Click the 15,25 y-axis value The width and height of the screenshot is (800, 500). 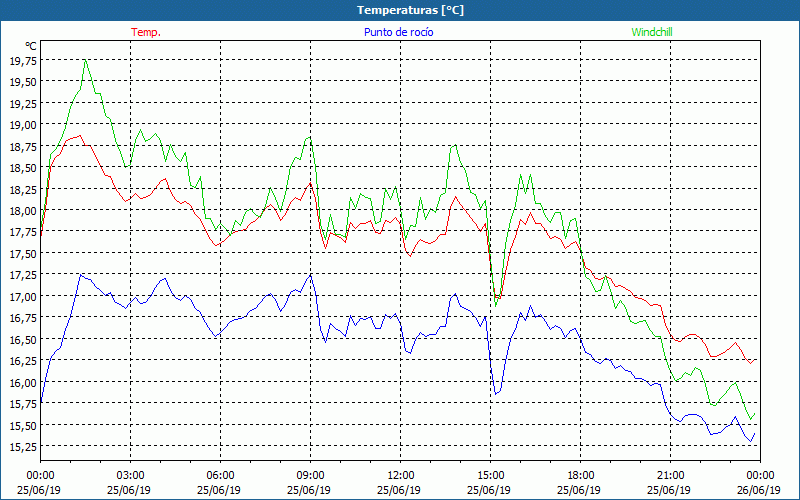pyautogui.click(x=23, y=446)
